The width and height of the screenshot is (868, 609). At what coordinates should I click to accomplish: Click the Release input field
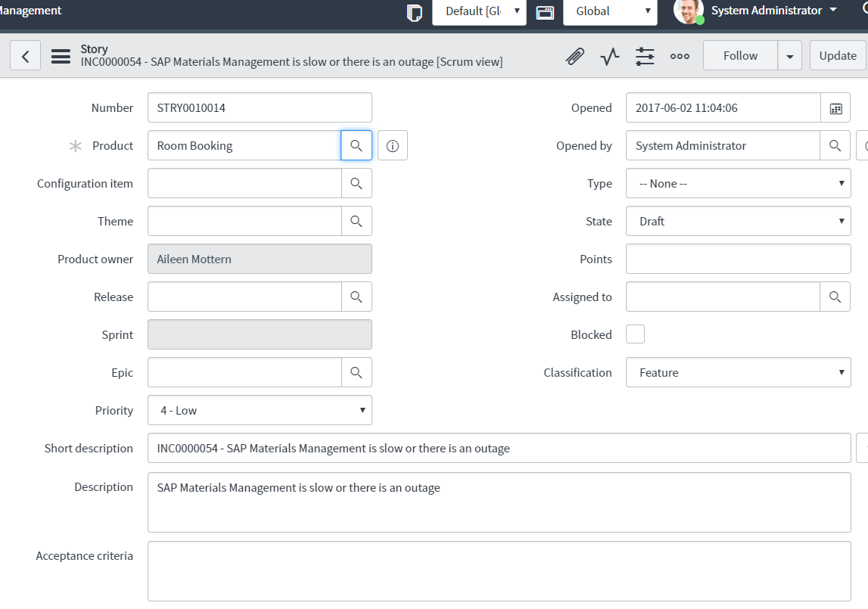[x=244, y=297]
